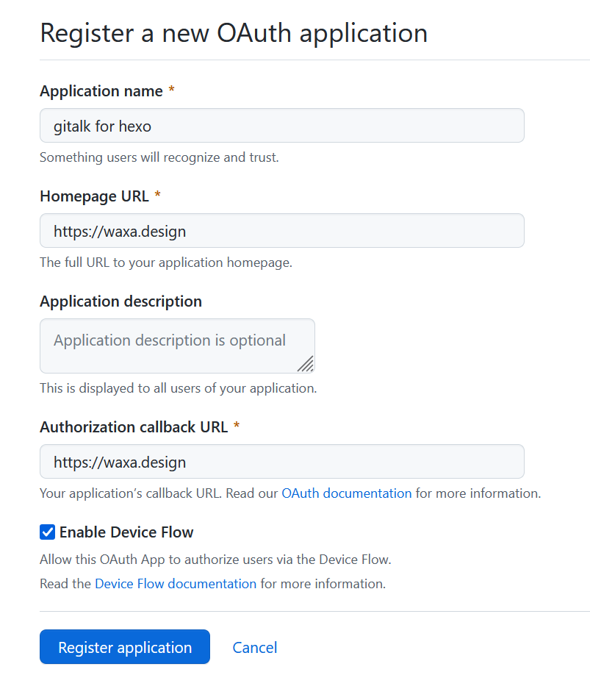Click the Homepage URL label
The width and height of the screenshot is (590, 700).
pos(94,196)
